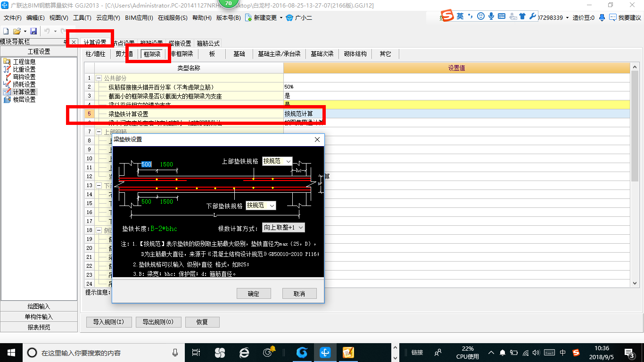Viewport: 644px width, 362px height.
Task: Click the Sogou microphone voice input icon
Action: point(491,16)
